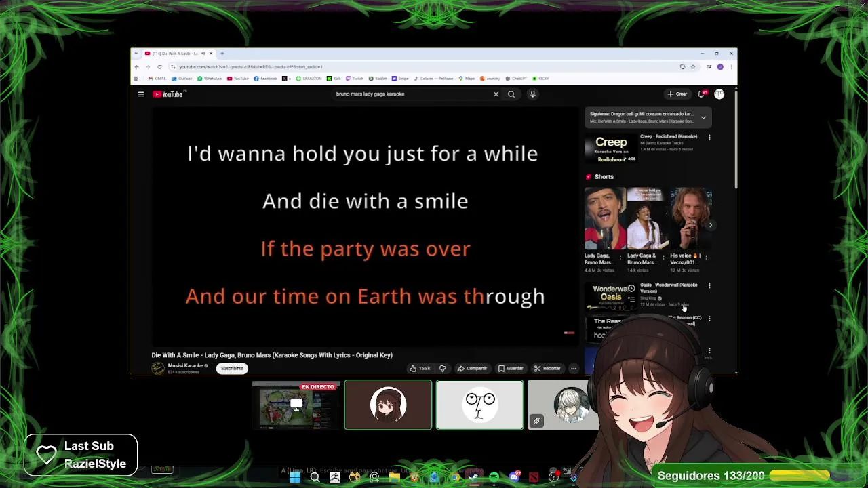868x488 pixels.
Task: Select the brown-haired girl avatar call tile
Action: 388,405
